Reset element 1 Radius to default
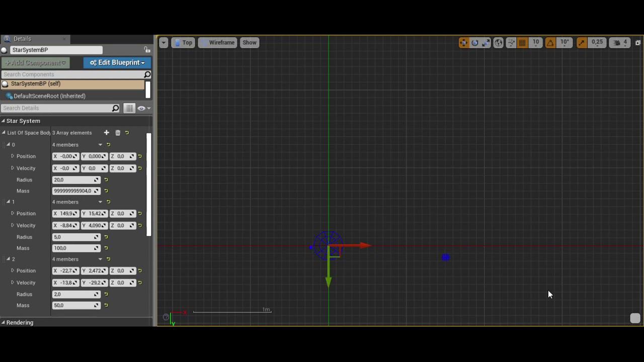Viewport: 644px width, 362px height. click(x=106, y=237)
